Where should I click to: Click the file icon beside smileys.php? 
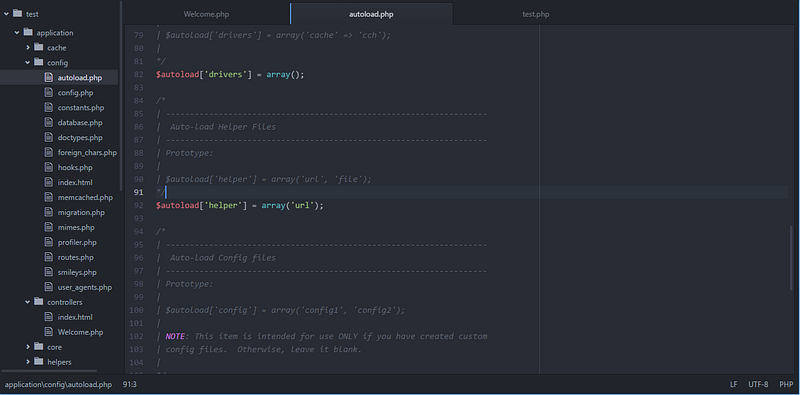pyautogui.click(x=48, y=272)
